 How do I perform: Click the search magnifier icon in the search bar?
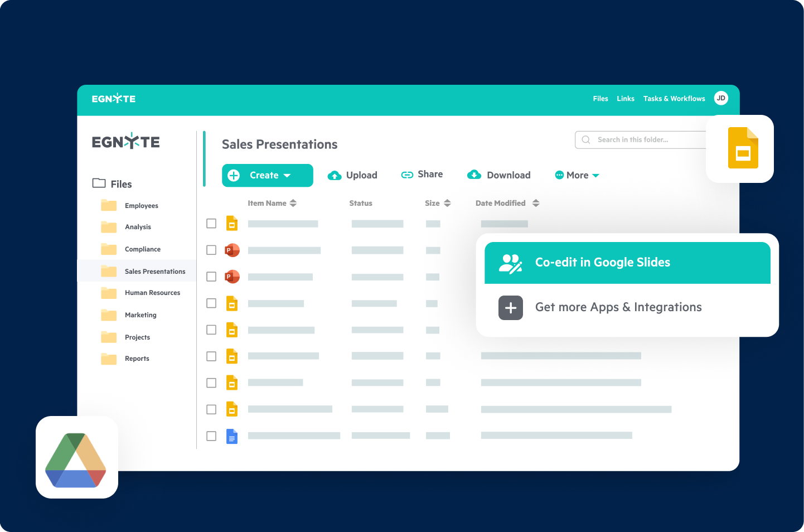coord(586,139)
